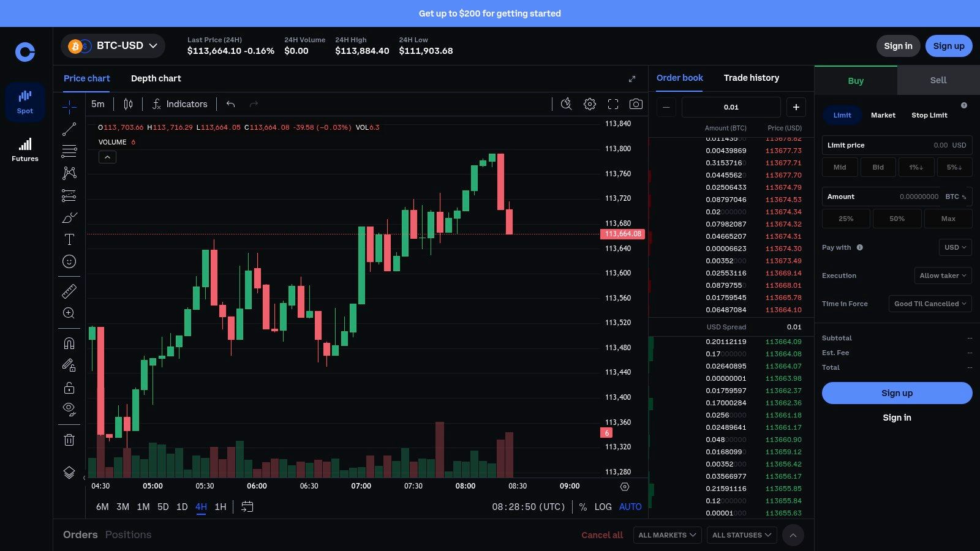Set amount to 50%

[x=897, y=219]
